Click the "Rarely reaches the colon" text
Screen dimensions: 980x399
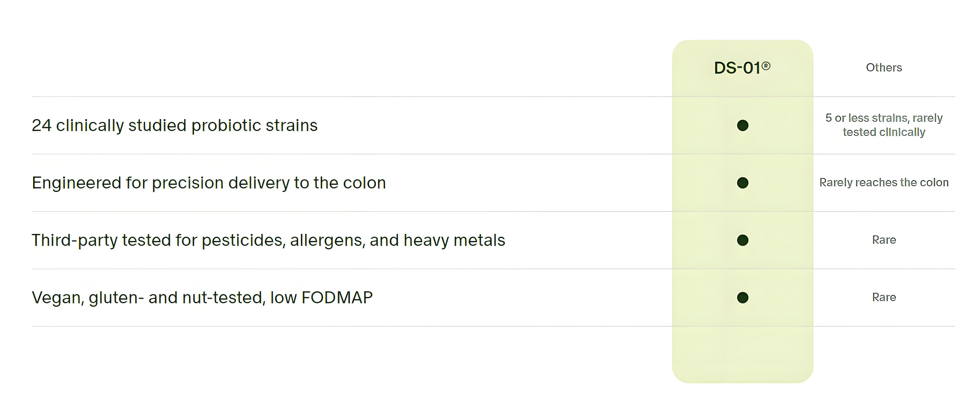884,182
